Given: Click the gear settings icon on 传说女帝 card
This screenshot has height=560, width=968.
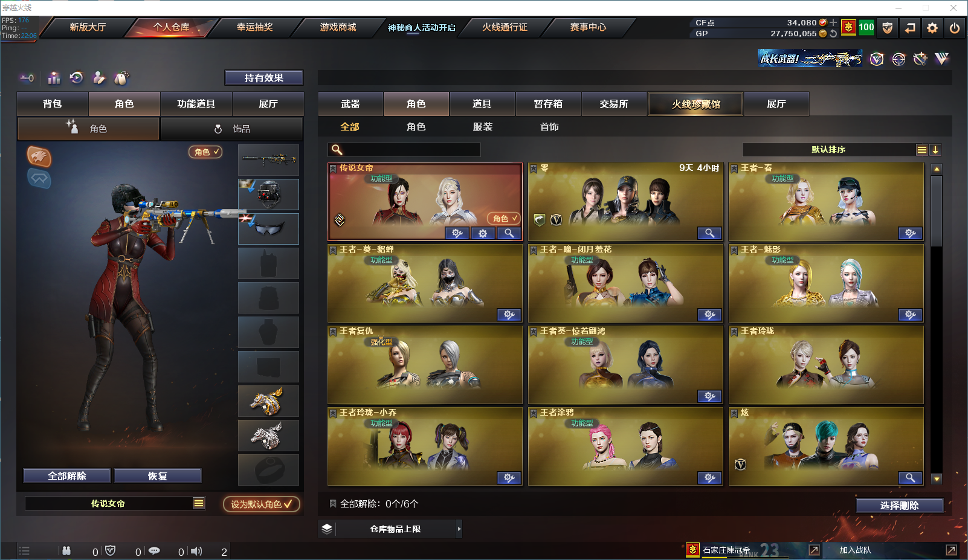Looking at the screenshot, I should pos(483,233).
